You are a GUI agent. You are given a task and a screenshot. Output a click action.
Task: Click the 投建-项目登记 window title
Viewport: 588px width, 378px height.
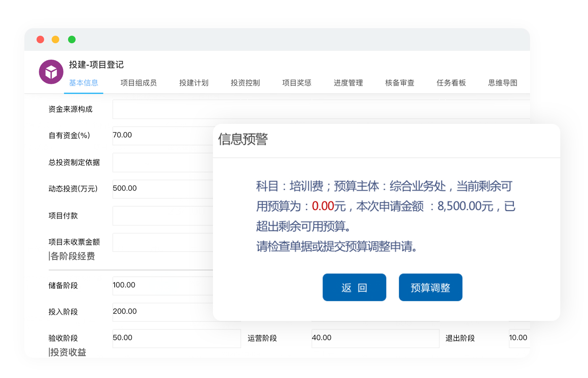96,65
